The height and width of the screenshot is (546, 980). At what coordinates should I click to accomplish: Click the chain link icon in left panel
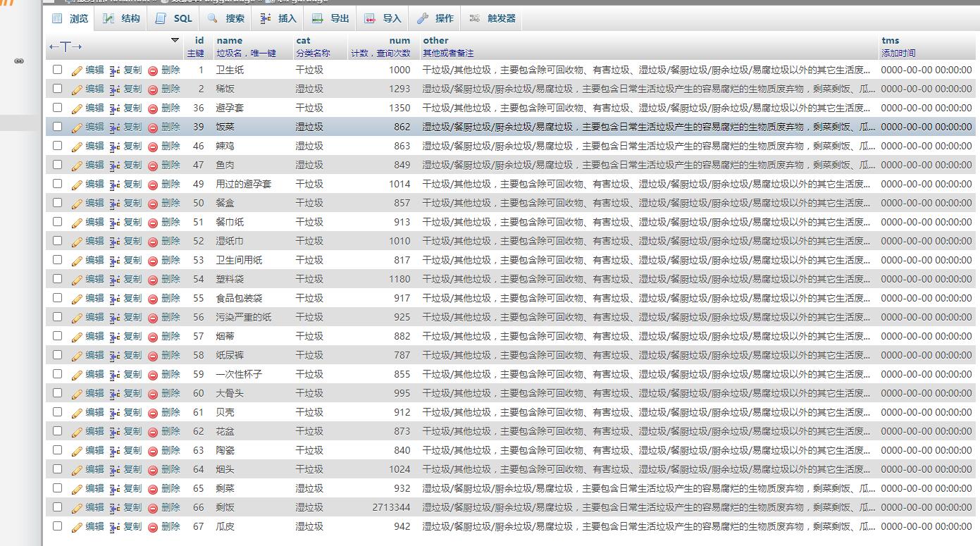pyautogui.click(x=19, y=61)
